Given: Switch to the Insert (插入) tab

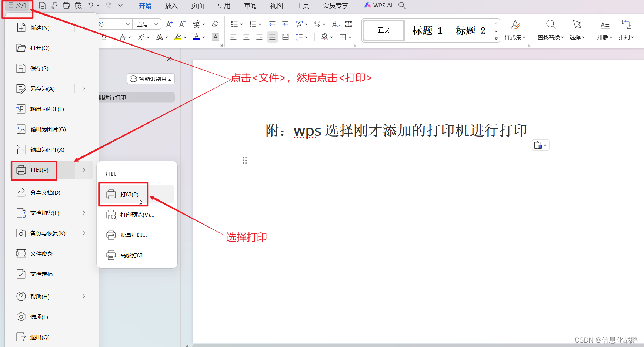Looking at the screenshot, I should [x=171, y=6].
